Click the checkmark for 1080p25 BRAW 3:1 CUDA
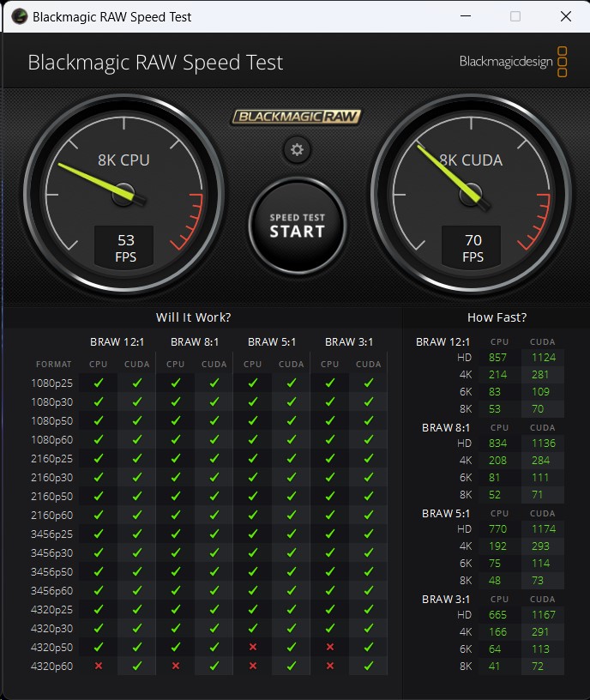Viewport: 590px width, 700px height. click(x=369, y=383)
